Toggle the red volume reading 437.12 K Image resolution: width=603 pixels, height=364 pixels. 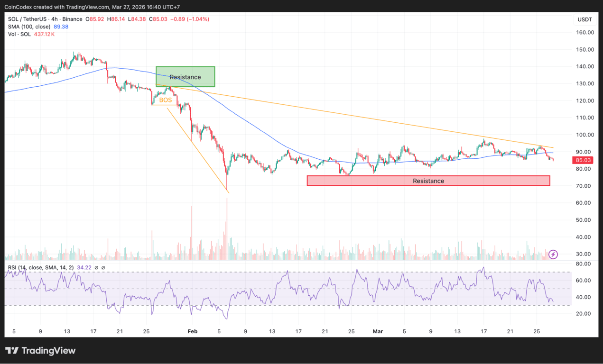44,34
